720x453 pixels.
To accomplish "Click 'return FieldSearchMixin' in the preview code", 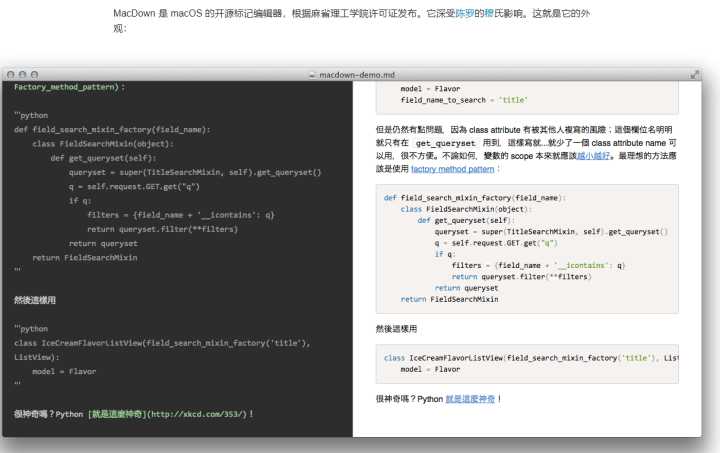I will coord(450,299).
